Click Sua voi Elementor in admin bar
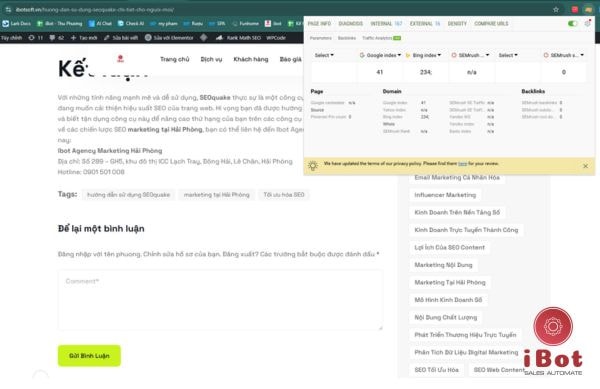The image size is (600, 389). (x=169, y=37)
